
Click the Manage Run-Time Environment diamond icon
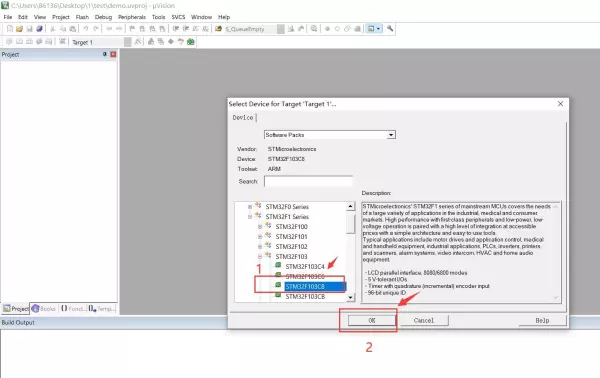coord(171,42)
